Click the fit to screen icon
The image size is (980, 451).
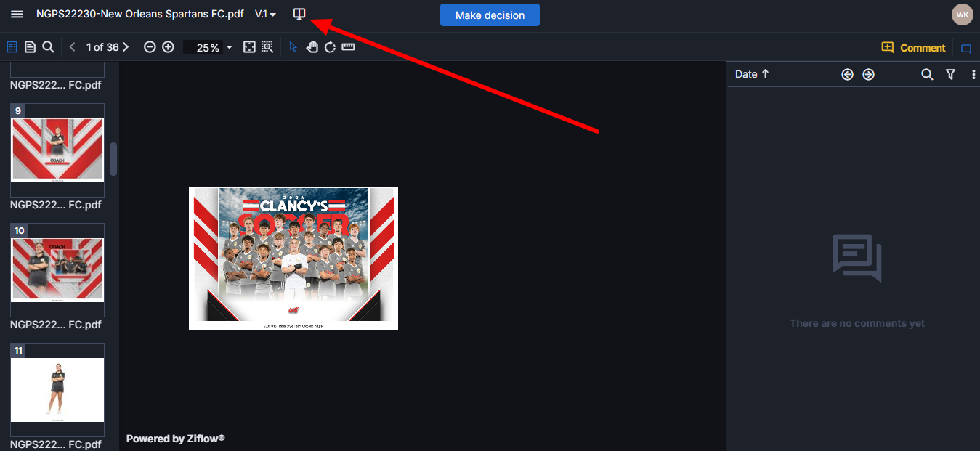click(249, 47)
